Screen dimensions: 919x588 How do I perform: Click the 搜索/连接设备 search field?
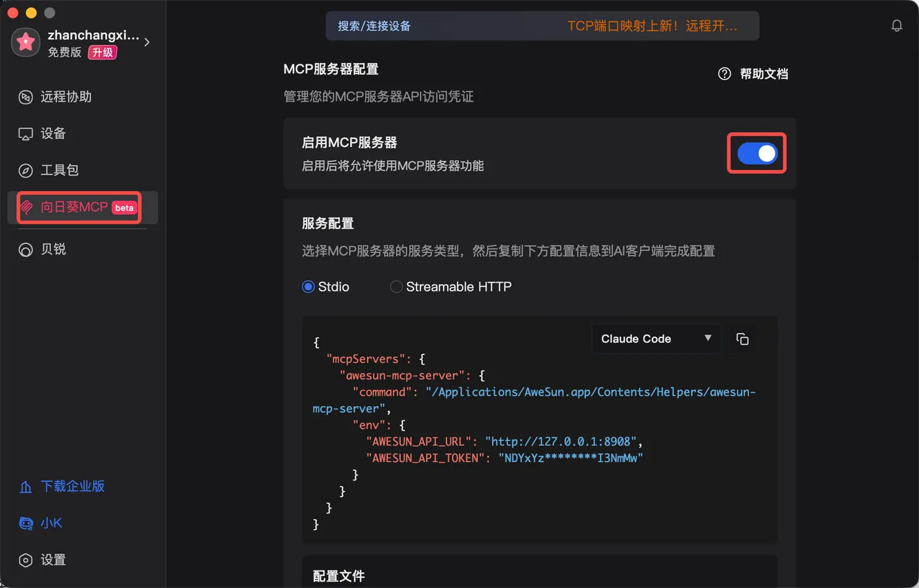(x=542, y=26)
